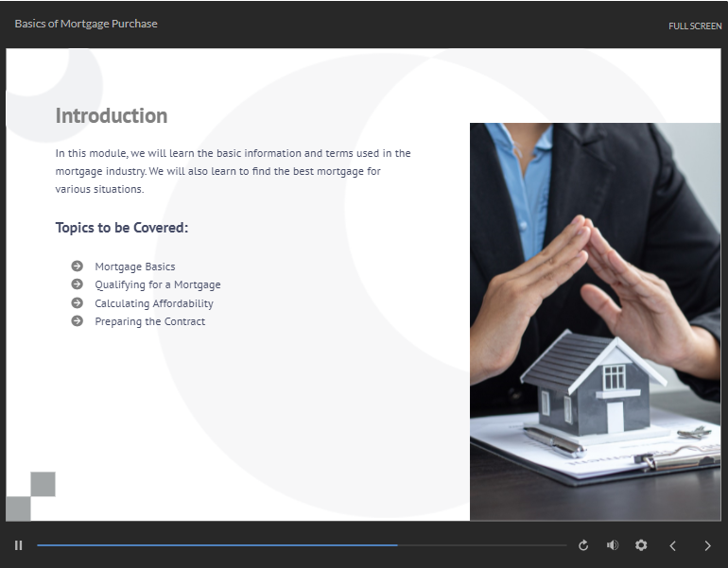Click the FULL SCREEN button
Viewport: 728px width, 568px height.
[x=695, y=26]
